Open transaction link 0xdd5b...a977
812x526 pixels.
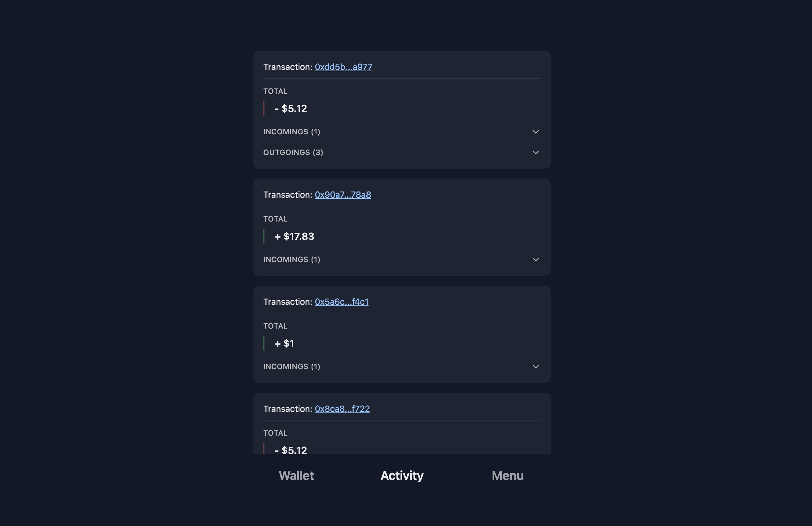coord(343,67)
